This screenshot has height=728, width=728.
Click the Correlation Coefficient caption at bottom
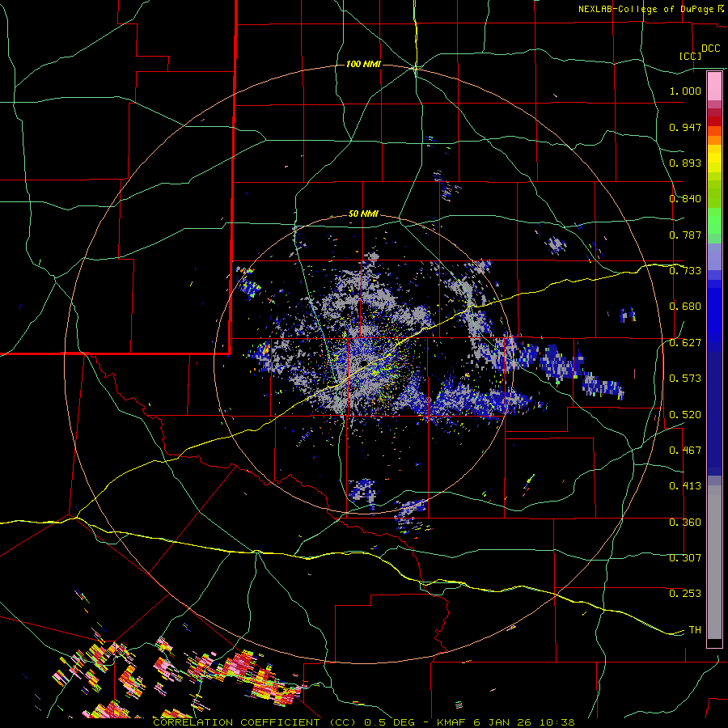click(x=363, y=722)
